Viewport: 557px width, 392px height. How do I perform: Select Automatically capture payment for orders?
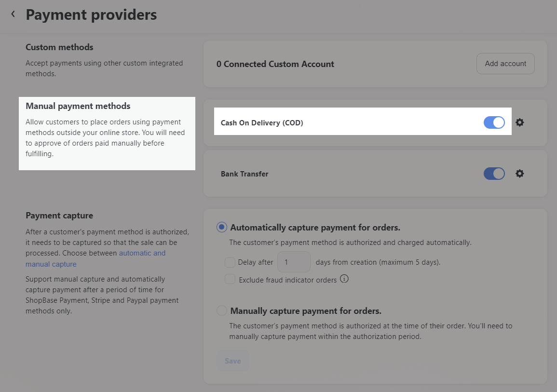coord(222,227)
